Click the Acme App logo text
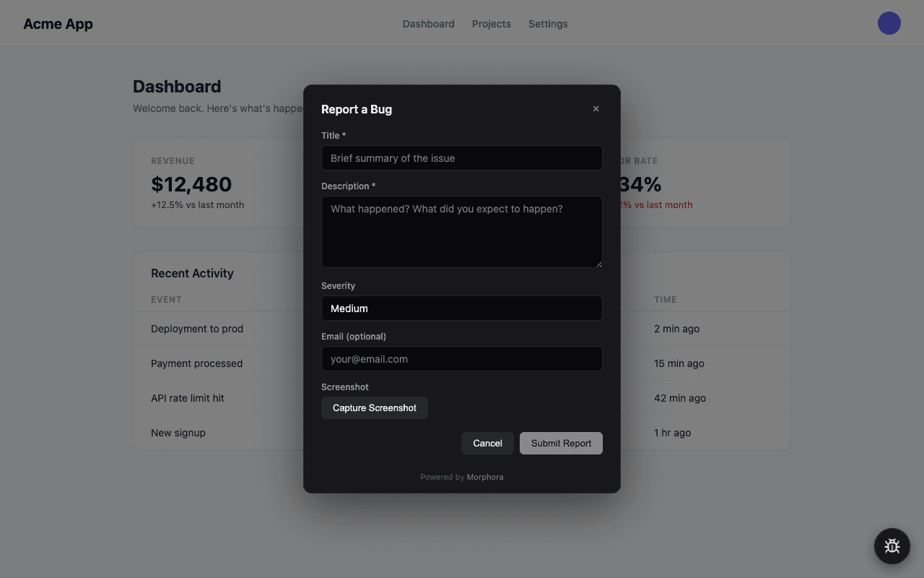This screenshot has width=924, height=578. tap(58, 23)
